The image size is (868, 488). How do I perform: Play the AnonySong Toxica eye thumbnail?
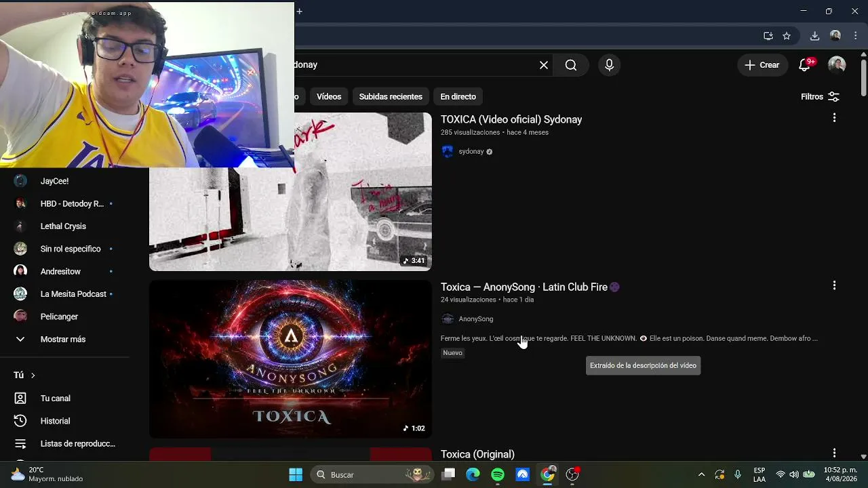tap(290, 359)
